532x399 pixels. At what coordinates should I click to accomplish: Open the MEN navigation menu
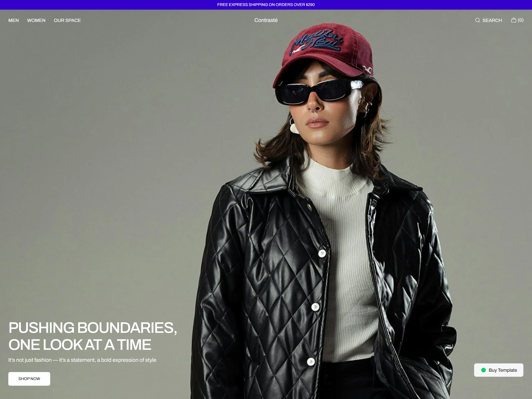(13, 20)
